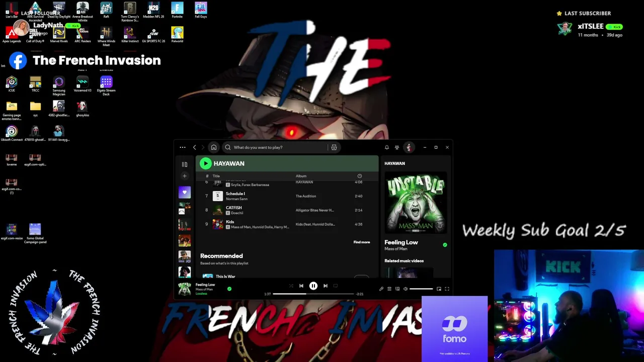
Task: Open the xyz folder on desktop
Action: click(35, 109)
